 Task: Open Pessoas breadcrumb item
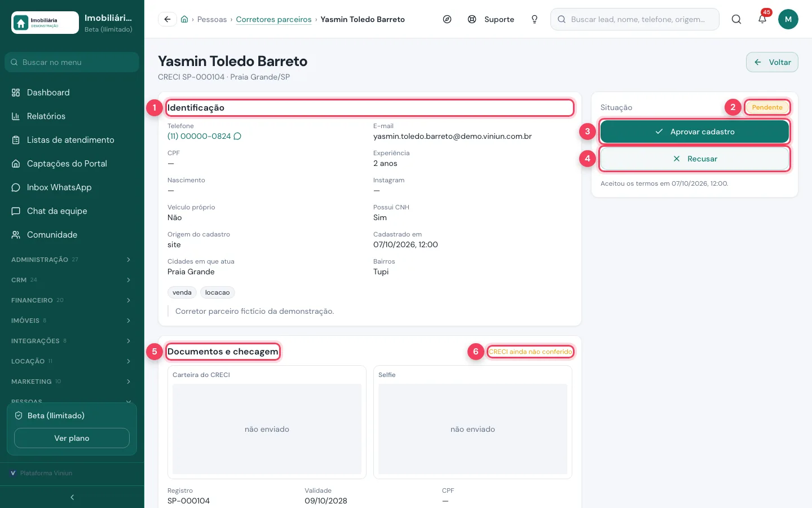click(x=212, y=19)
